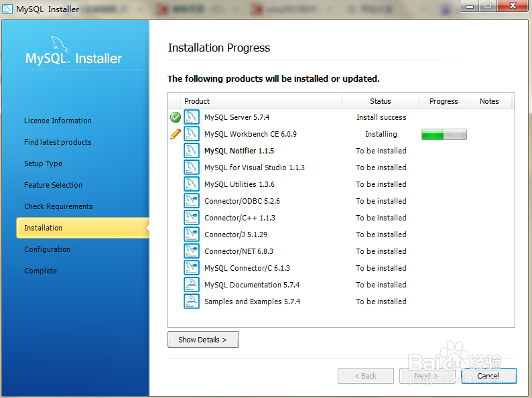Select License Information step in sidebar
Image resolution: width=532 pixels, height=398 pixels.
coord(58,121)
